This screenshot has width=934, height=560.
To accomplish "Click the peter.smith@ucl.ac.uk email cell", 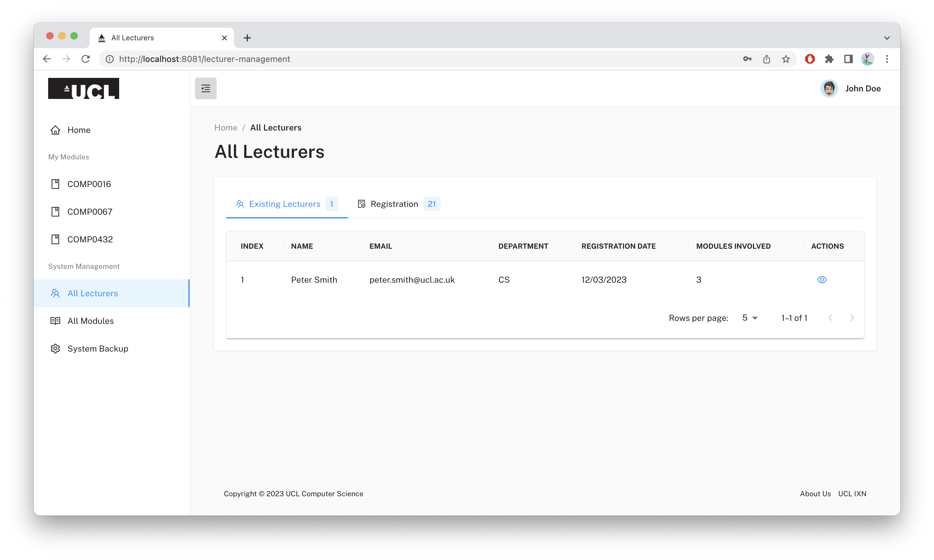I will coord(412,280).
